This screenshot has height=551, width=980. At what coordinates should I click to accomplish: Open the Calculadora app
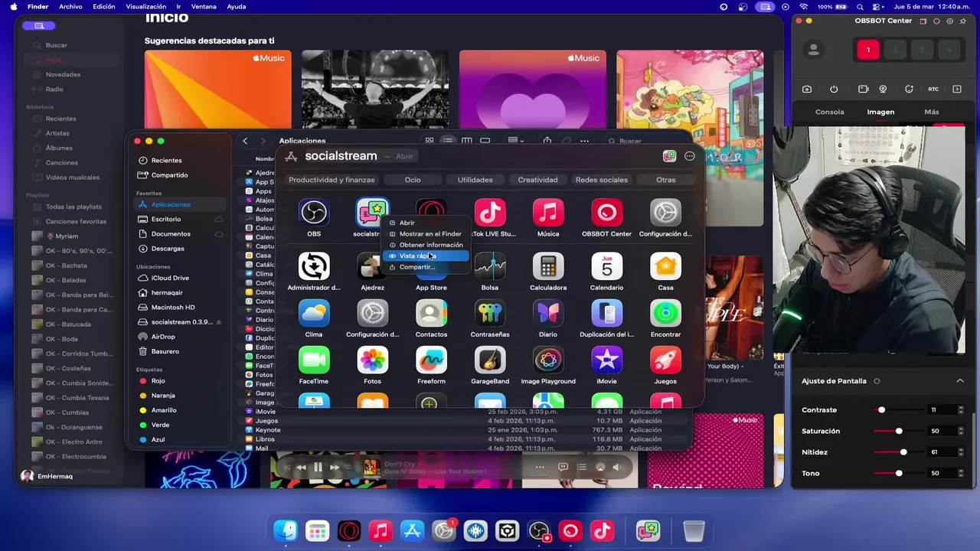tap(548, 266)
